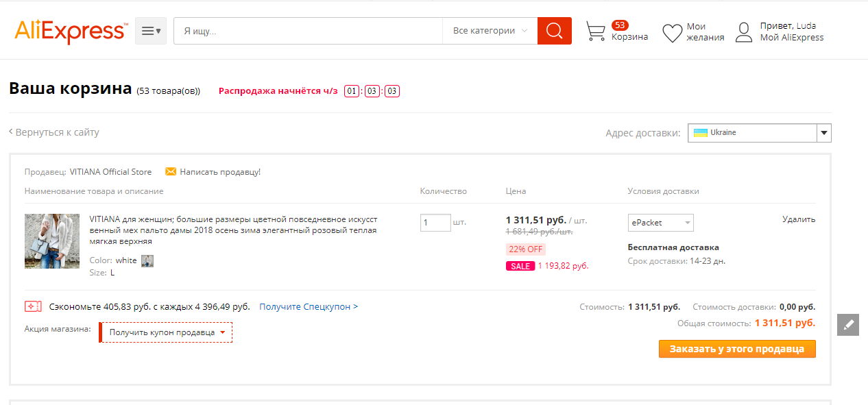The height and width of the screenshot is (405, 868).
Task: Click the wishlist heart icon
Action: click(671, 33)
